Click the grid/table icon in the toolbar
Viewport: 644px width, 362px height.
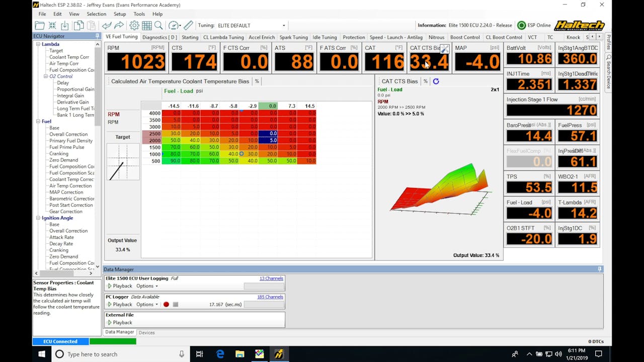[x=146, y=25]
